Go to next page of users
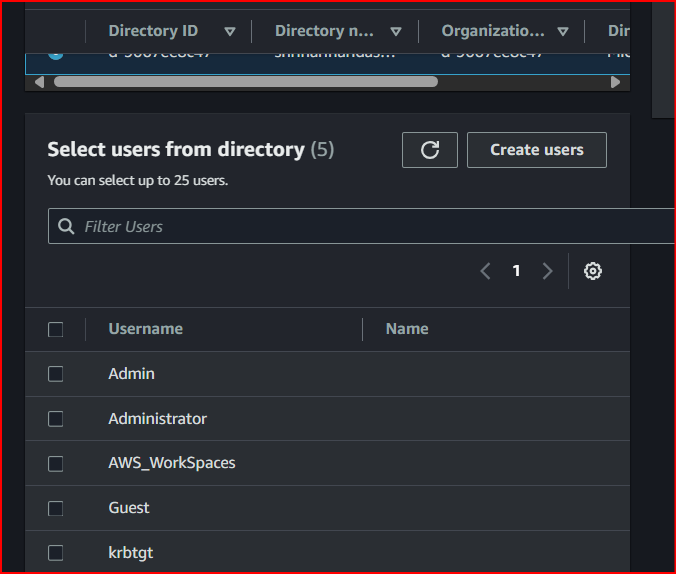This screenshot has height=574, width=676. pyautogui.click(x=547, y=271)
